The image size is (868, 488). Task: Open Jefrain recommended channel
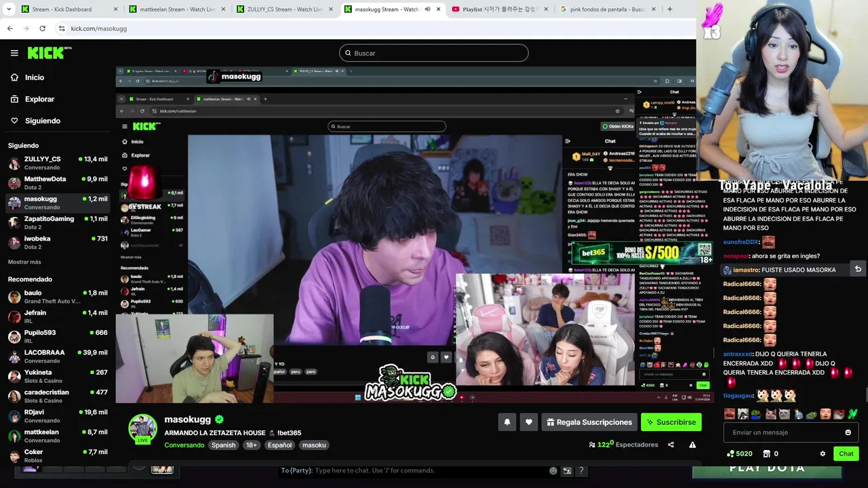pos(58,317)
